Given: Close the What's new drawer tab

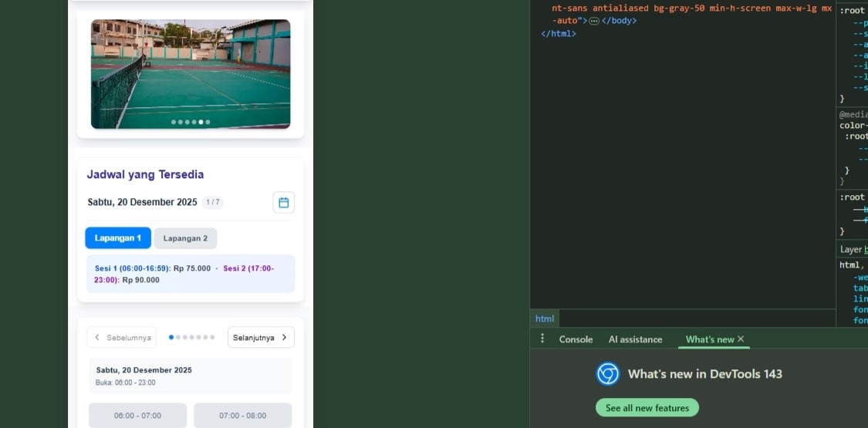Looking at the screenshot, I should coord(741,339).
